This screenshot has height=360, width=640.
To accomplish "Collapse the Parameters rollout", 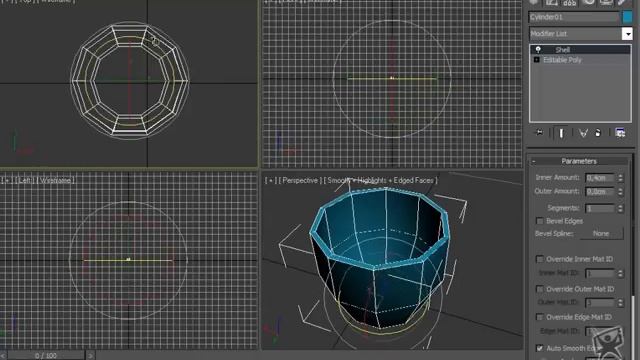I will click(x=579, y=161).
